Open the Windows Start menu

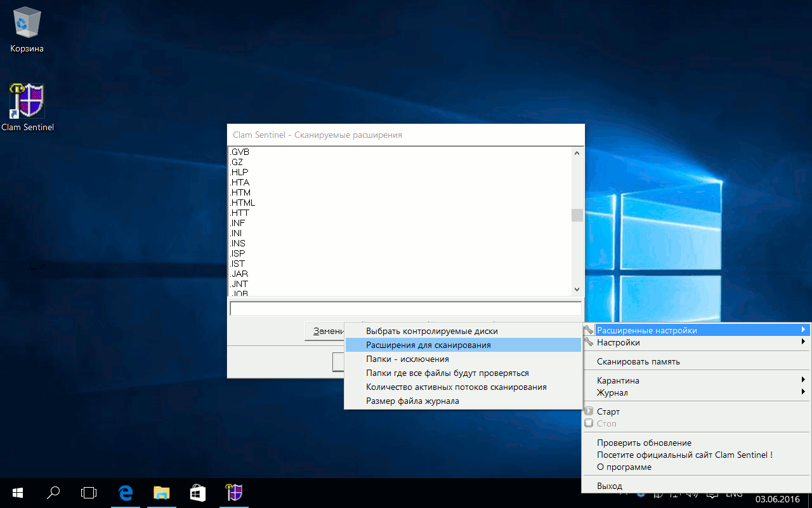[x=18, y=493]
